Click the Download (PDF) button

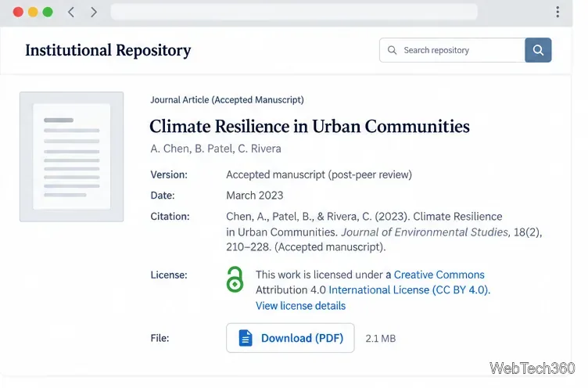click(x=290, y=338)
